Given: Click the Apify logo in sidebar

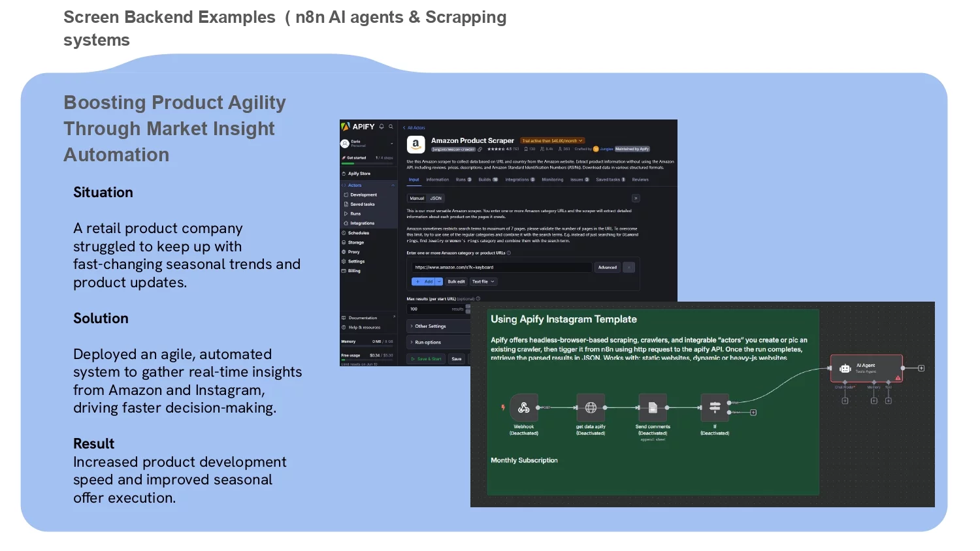Looking at the screenshot, I should [x=358, y=127].
